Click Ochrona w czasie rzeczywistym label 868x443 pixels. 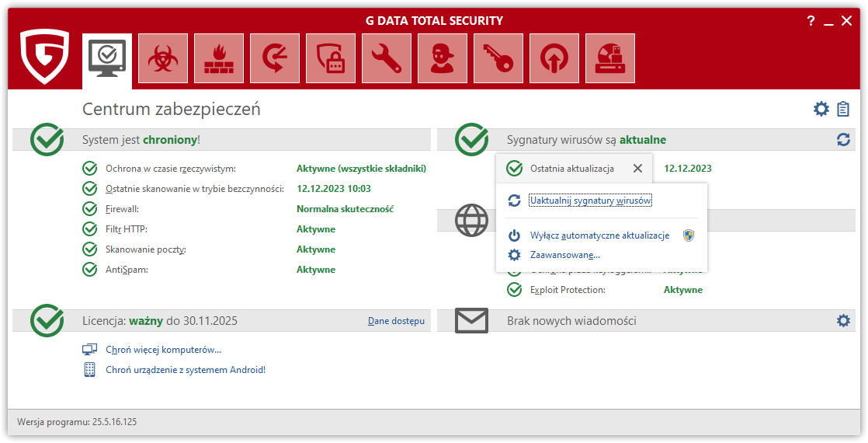coord(171,169)
